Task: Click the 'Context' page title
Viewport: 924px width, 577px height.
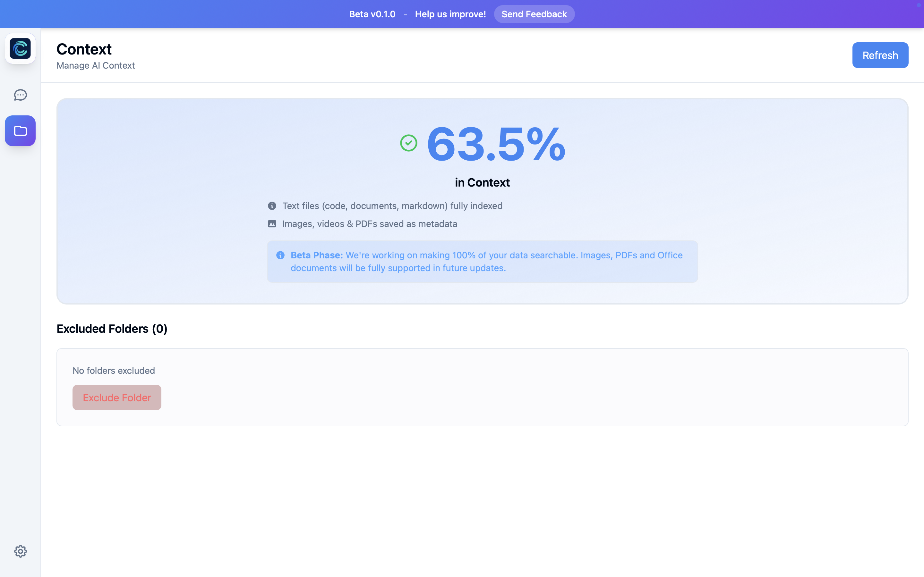Action: tap(84, 49)
